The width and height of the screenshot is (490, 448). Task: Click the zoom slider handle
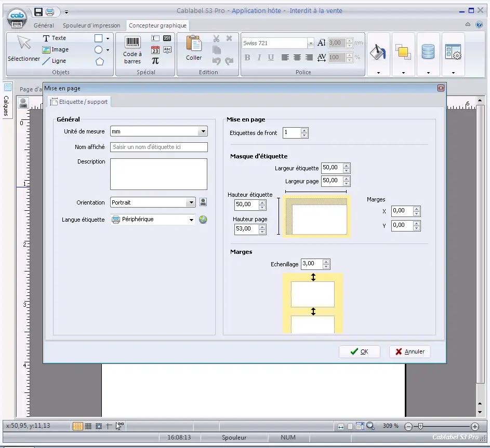pos(420,426)
